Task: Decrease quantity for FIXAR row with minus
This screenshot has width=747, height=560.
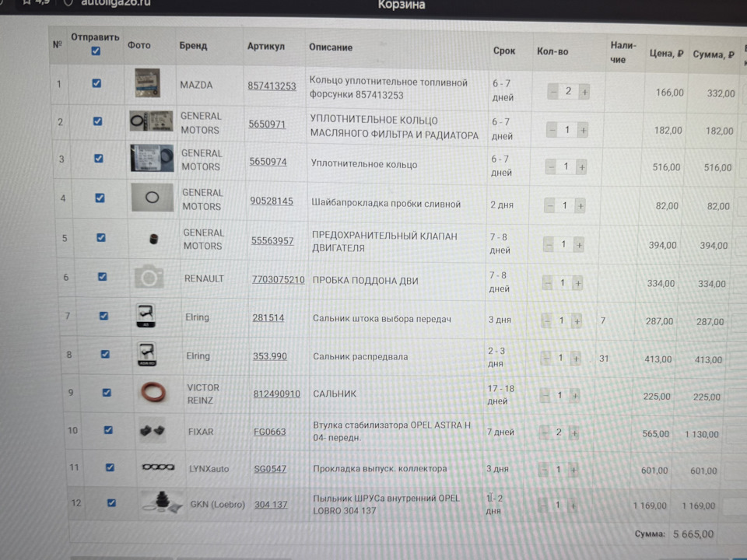Action: point(545,433)
